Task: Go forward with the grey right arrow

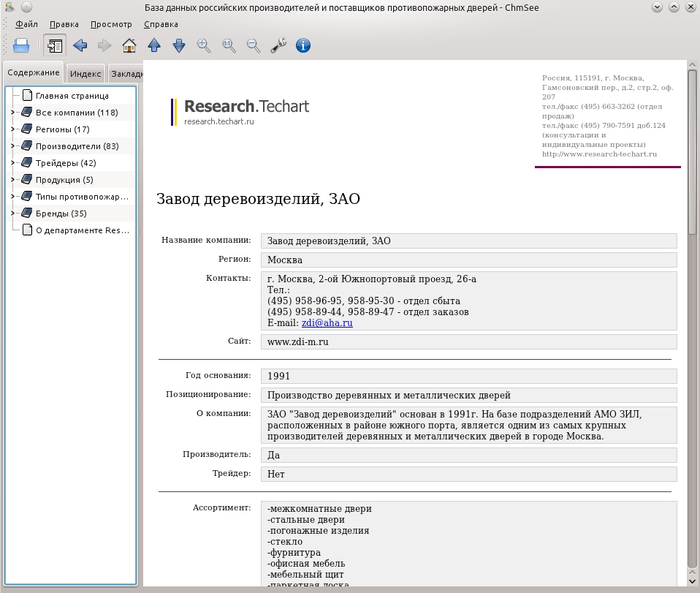Action: tap(104, 45)
